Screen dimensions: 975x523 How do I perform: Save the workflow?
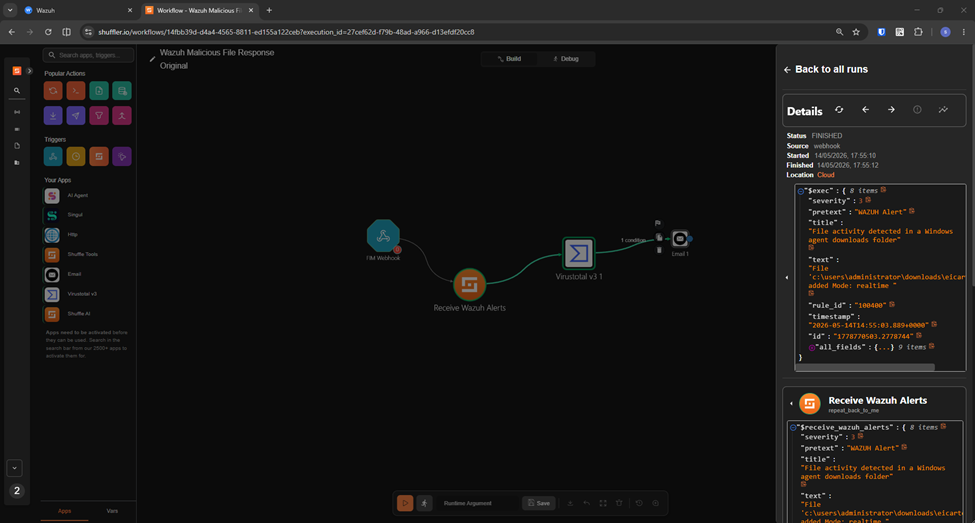tap(538, 503)
